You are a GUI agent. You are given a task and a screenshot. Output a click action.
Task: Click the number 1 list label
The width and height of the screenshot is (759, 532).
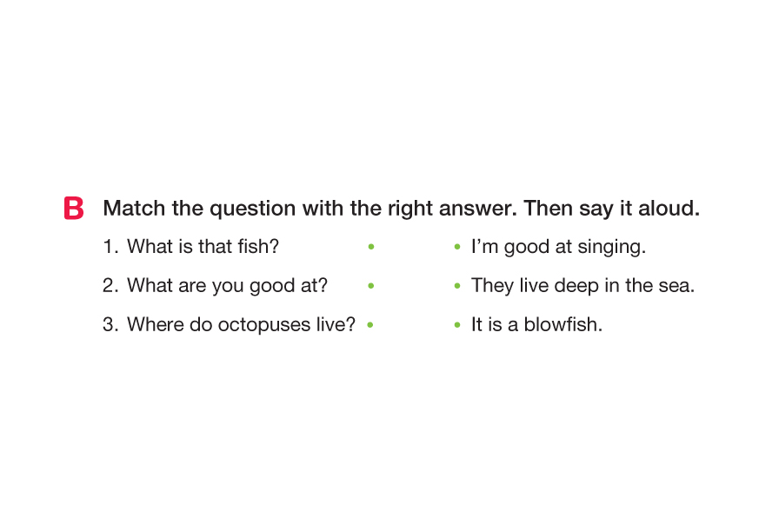point(109,247)
